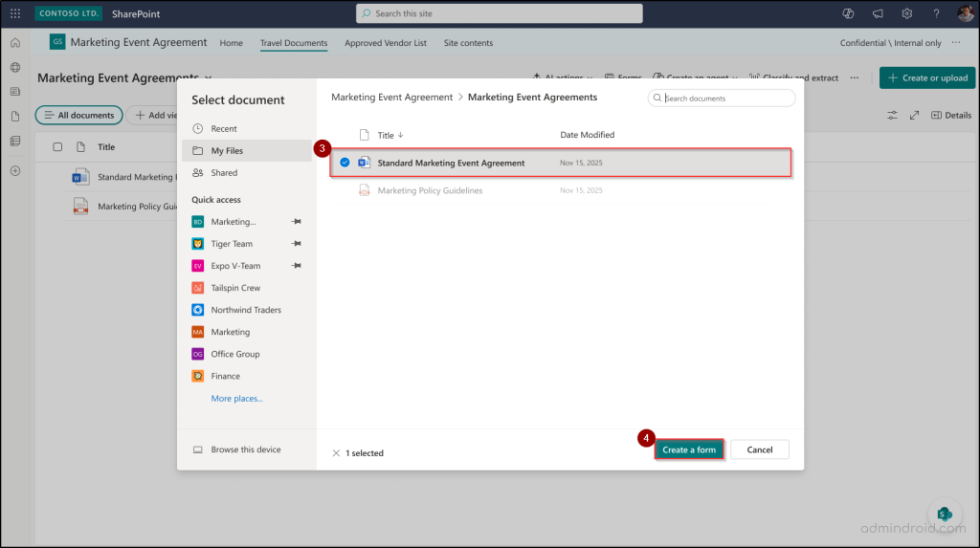Open the More options ellipsis in toolbar
The width and height of the screenshot is (980, 548).
point(855,78)
